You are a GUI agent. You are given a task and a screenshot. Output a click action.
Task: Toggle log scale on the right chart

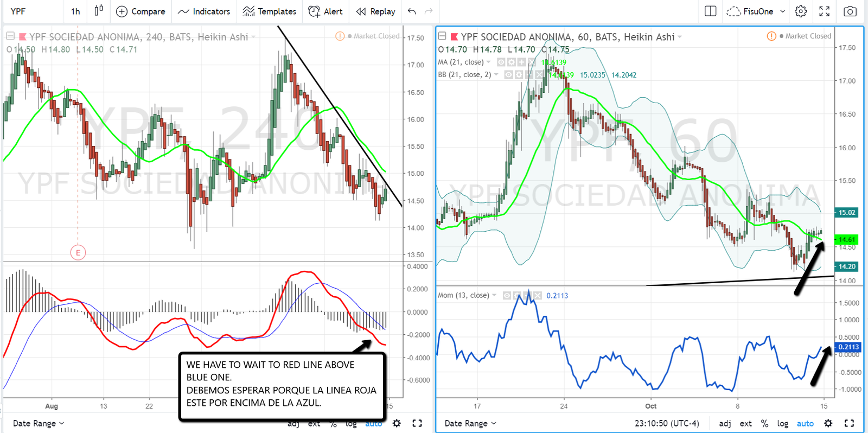pos(782,423)
